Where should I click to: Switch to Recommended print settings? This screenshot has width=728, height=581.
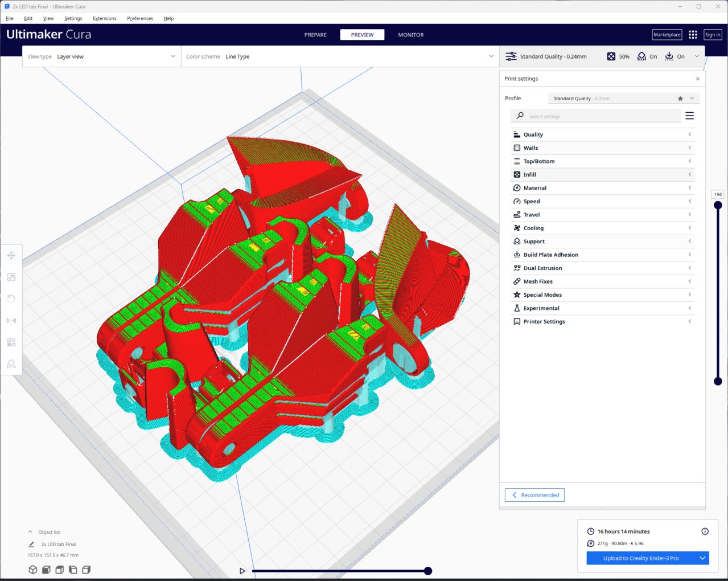pyautogui.click(x=534, y=495)
